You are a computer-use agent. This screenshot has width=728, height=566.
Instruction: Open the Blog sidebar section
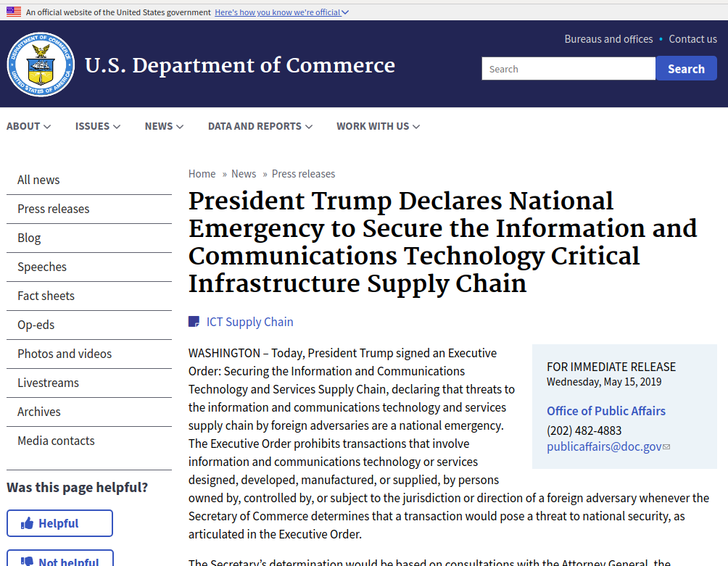coord(89,238)
